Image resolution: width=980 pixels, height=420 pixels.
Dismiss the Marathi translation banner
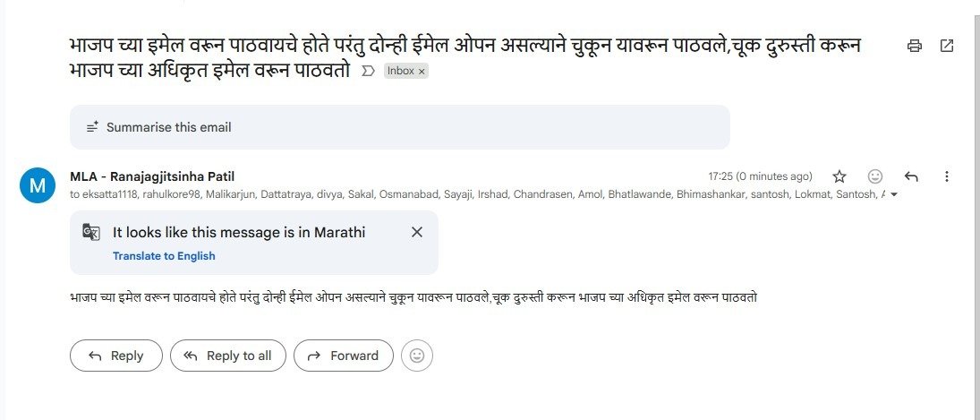pos(416,232)
